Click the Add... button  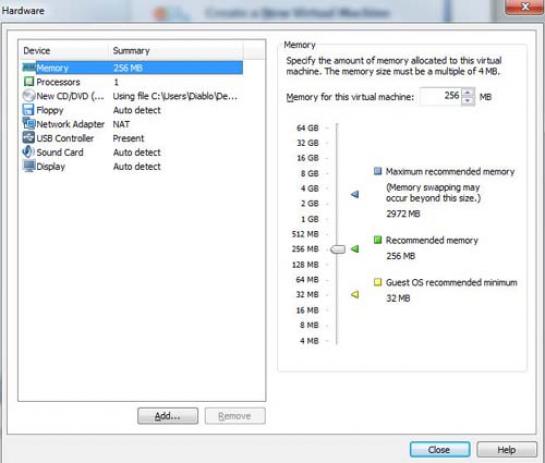tap(168, 416)
